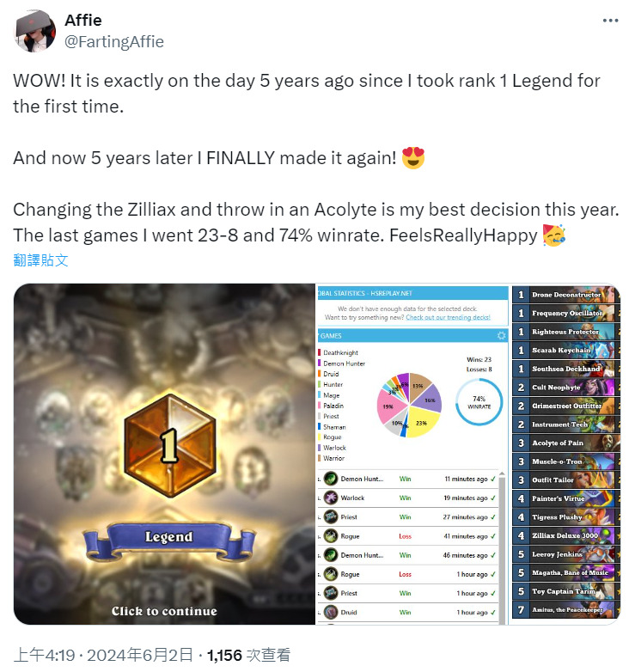Click the settings gear in Games panel
The image size is (629, 672).
tap(501, 336)
